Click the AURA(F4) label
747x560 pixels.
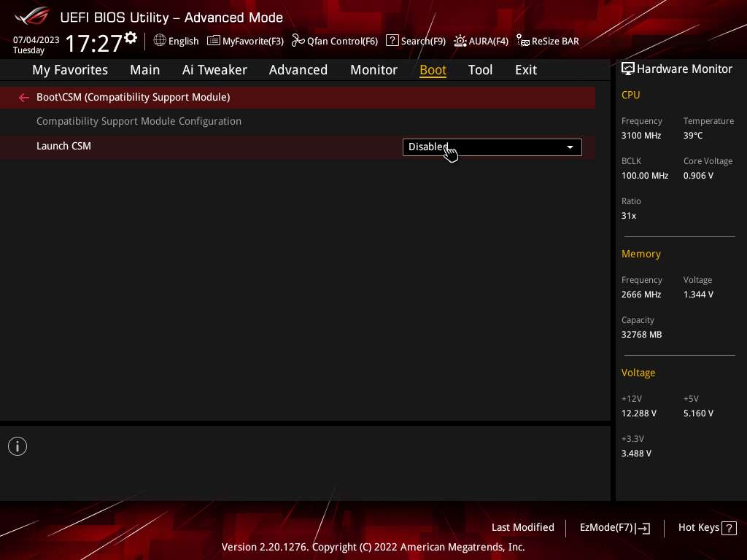488,41
